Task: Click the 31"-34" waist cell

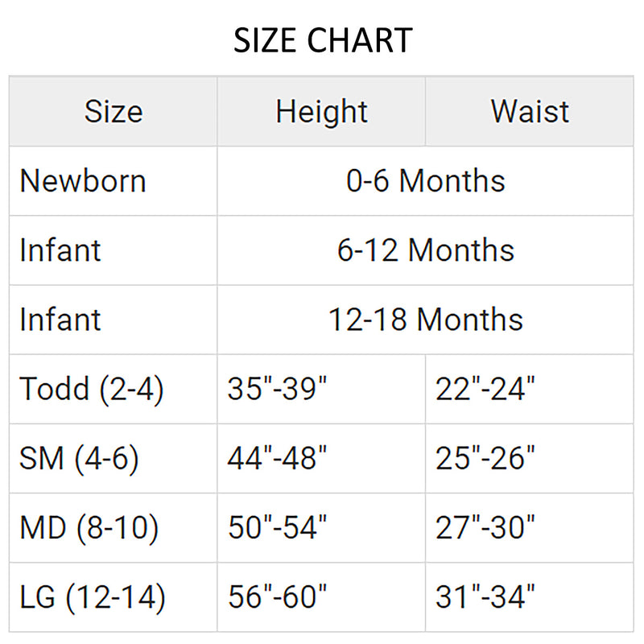Action: pos(485,597)
